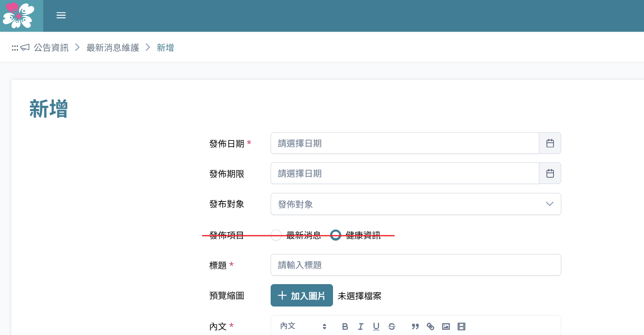Open calendar picker for 發佈期限
The image size is (644, 335).
click(x=550, y=173)
